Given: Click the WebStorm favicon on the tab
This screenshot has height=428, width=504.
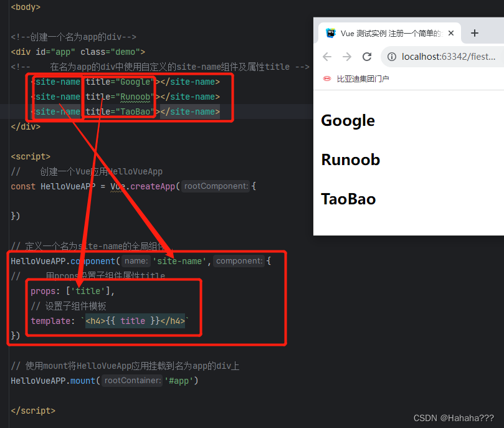Looking at the screenshot, I should coord(330,33).
